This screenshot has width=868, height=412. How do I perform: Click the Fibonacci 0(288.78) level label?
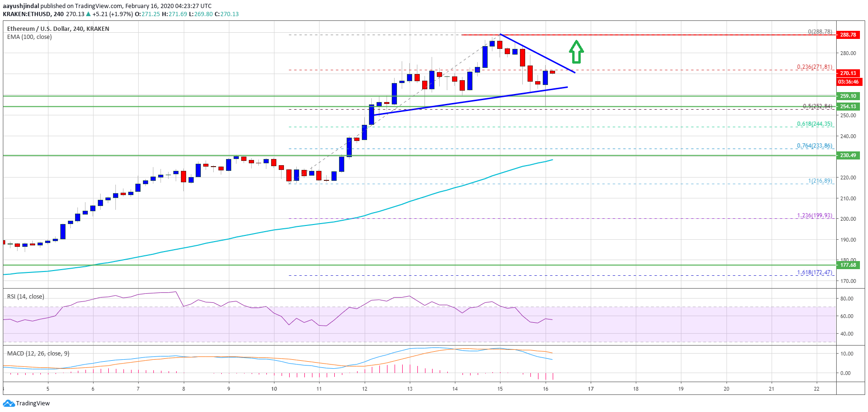820,32
